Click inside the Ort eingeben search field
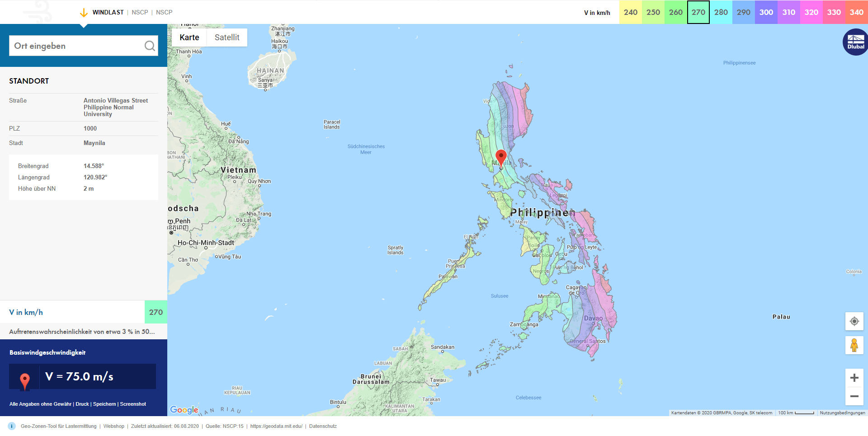The image size is (868, 436). click(x=72, y=46)
